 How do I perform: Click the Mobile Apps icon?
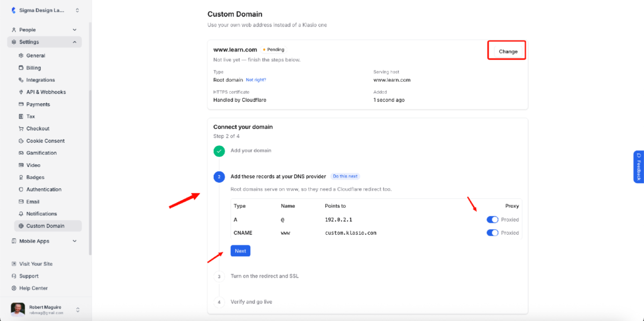(x=14, y=241)
